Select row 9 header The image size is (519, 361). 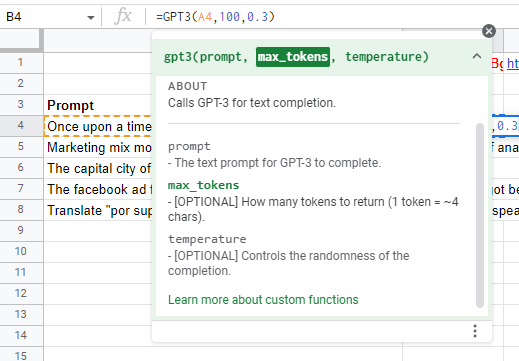click(x=21, y=231)
